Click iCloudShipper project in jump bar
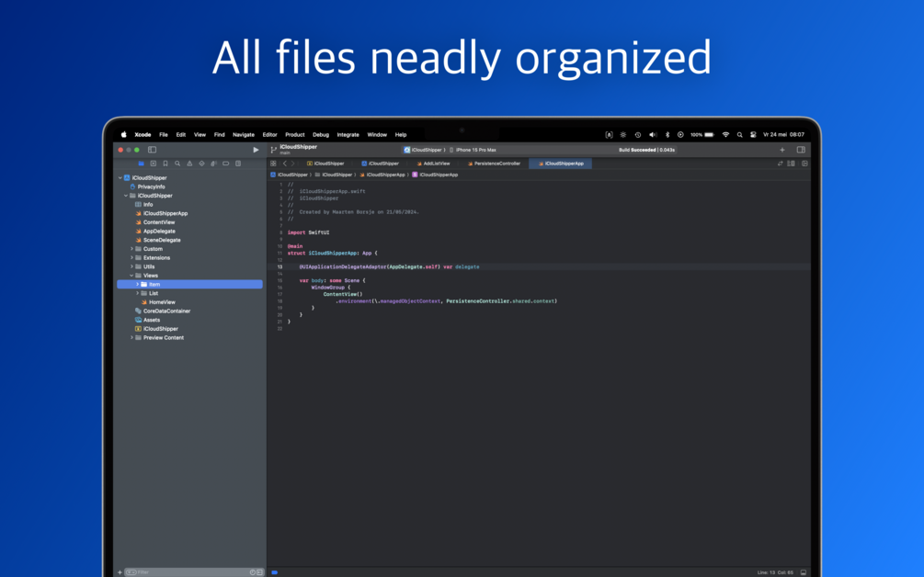This screenshot has height=577, width=924. pyautogui.click(x=290, y=175)
